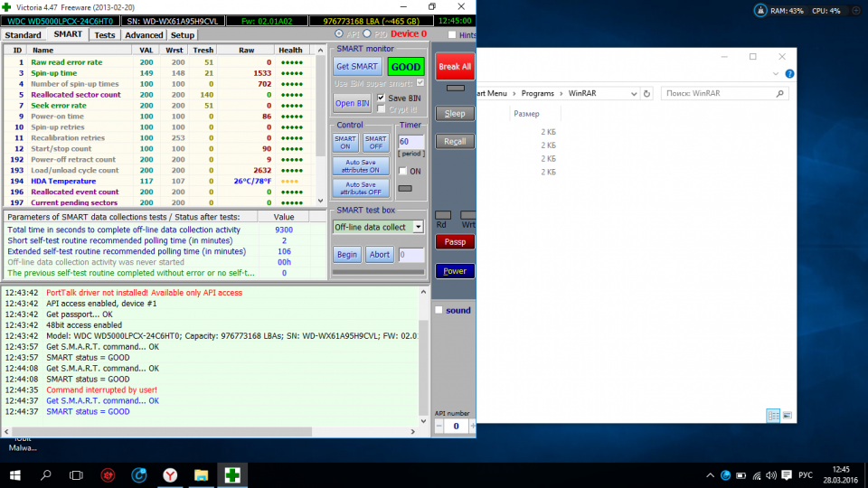Screen dimensions: 868x488
Task: Click the taskbar search magnifier icon
Action: click(45, 474)
